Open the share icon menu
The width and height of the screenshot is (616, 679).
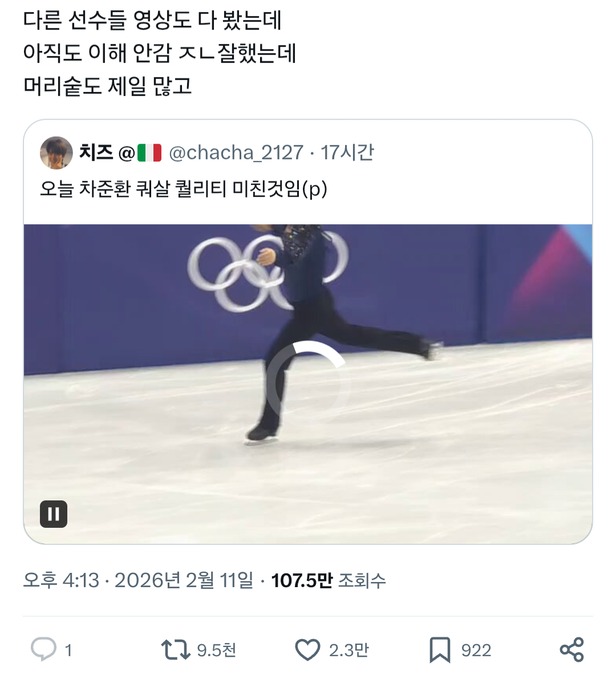point(572,650)
